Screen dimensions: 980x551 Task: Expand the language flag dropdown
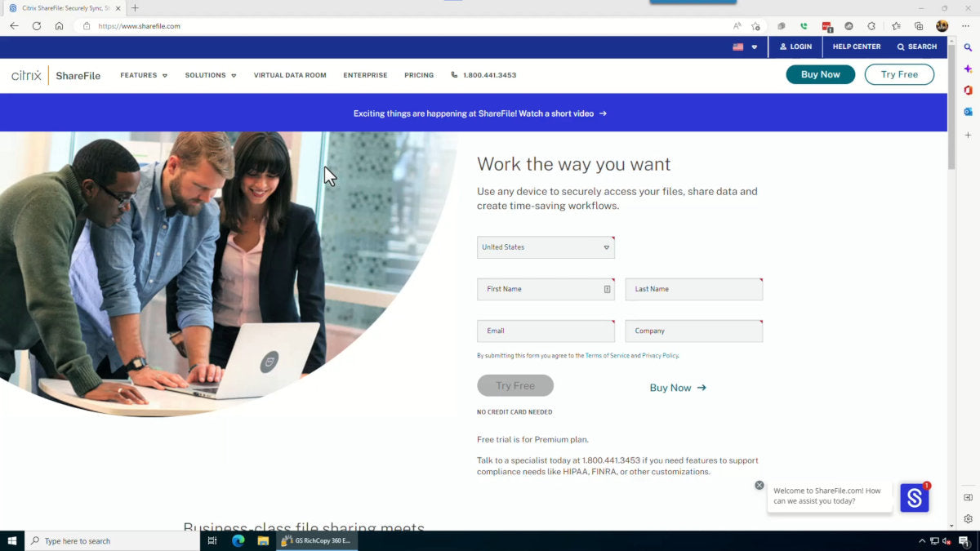745,47
